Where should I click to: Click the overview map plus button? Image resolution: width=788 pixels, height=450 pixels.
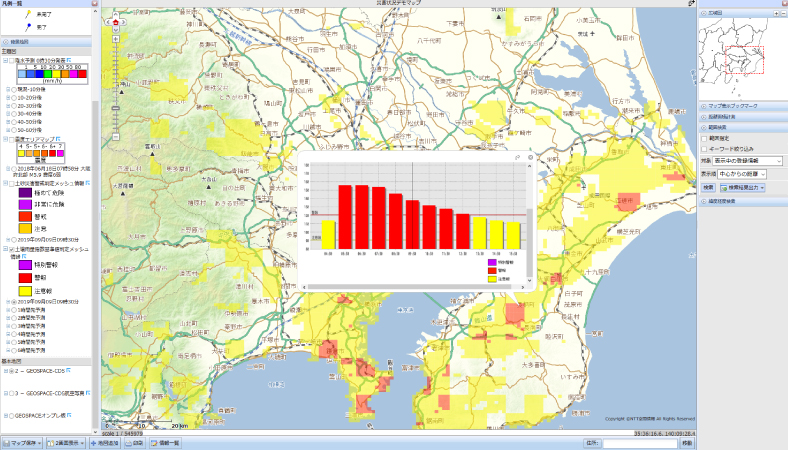(776, 13)
